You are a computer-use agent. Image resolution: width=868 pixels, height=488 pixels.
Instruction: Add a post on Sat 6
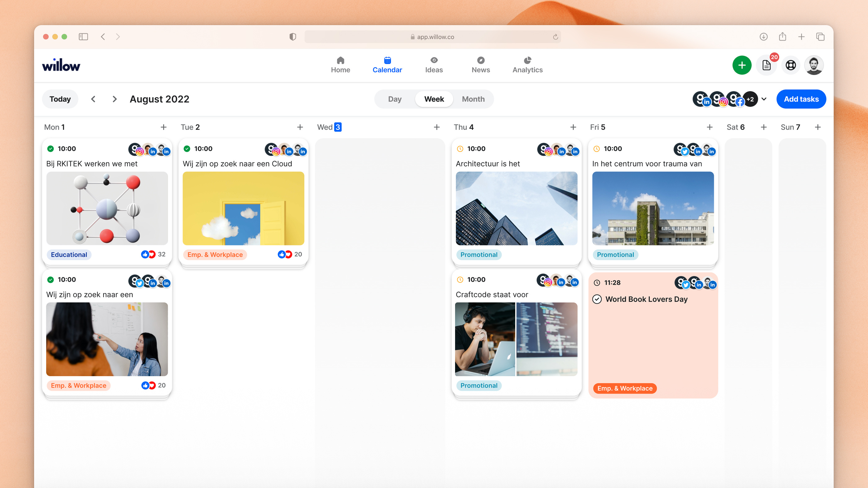pos(764,127)
